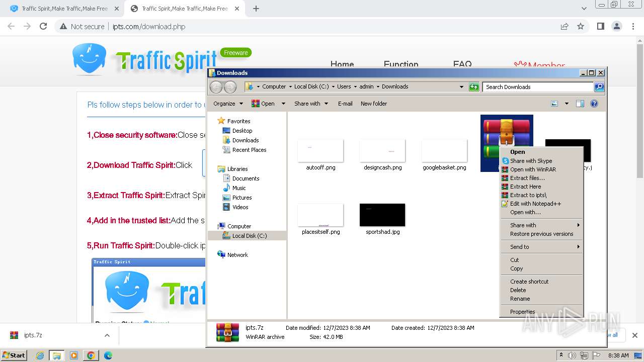Choose Restore previous versions

click(541, 234)
